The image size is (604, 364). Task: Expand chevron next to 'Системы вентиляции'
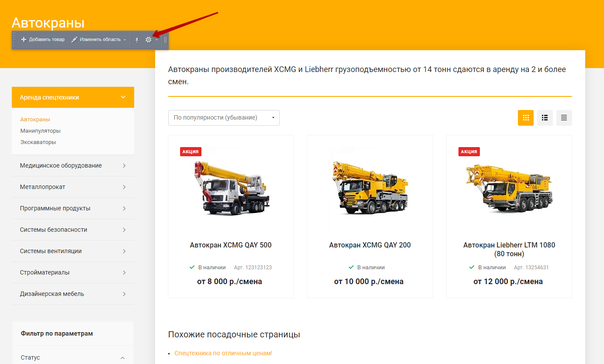coord(124,251)
